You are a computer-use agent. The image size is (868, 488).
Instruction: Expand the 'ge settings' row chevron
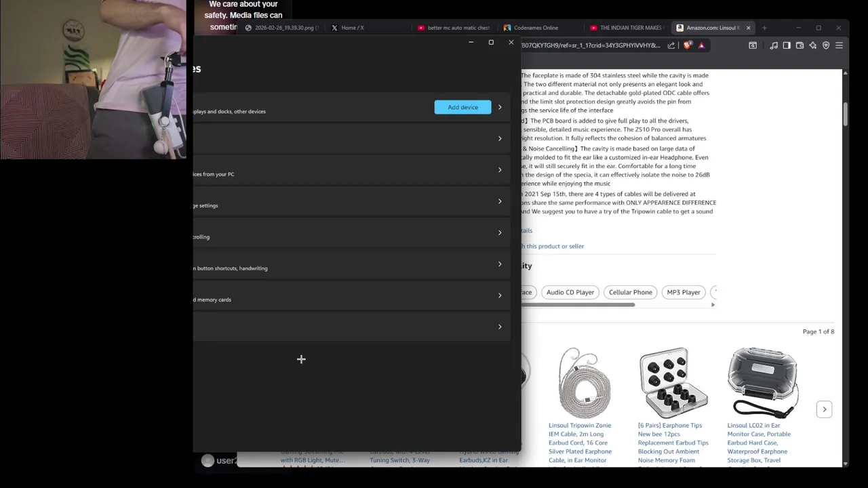[500, 201]
